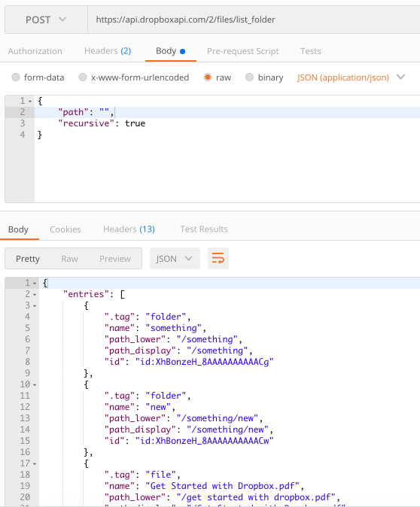Image resolution: width=420 pixels, height=507 pixels.
Task: Click the "path_lower": "/something" line
Action: click(173, 339)
